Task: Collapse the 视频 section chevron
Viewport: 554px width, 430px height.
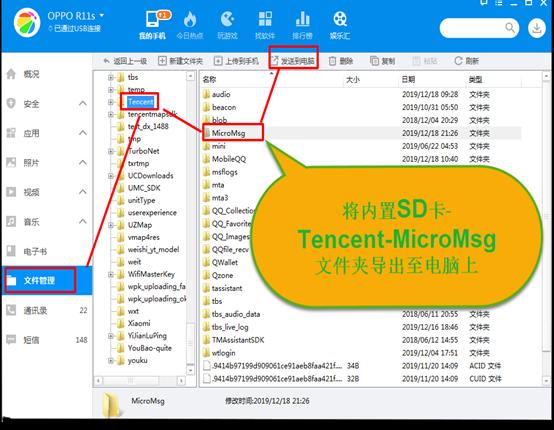Action: pos(83,192)
